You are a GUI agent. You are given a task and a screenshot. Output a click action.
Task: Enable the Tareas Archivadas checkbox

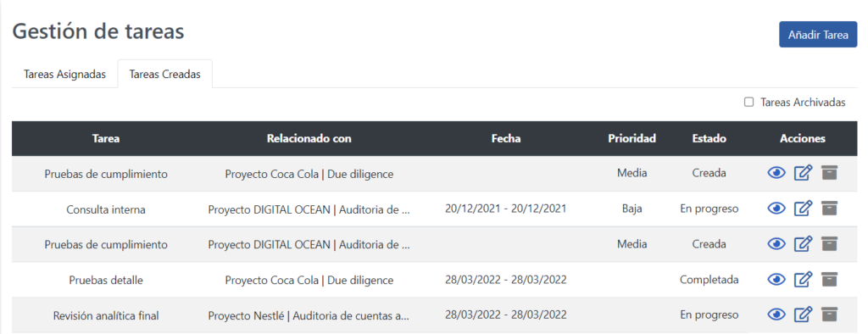[x=749, y=102]
